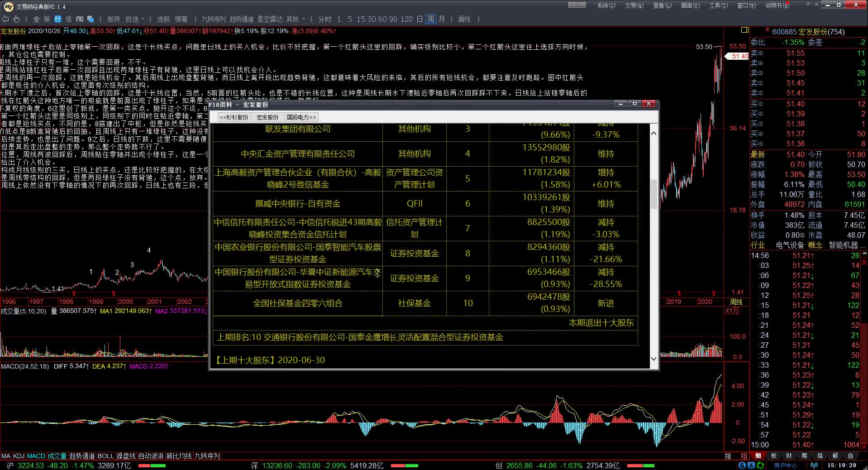Open the 工具(T) menu
This screenshot has width=868, height=470.
pos(719,5)
